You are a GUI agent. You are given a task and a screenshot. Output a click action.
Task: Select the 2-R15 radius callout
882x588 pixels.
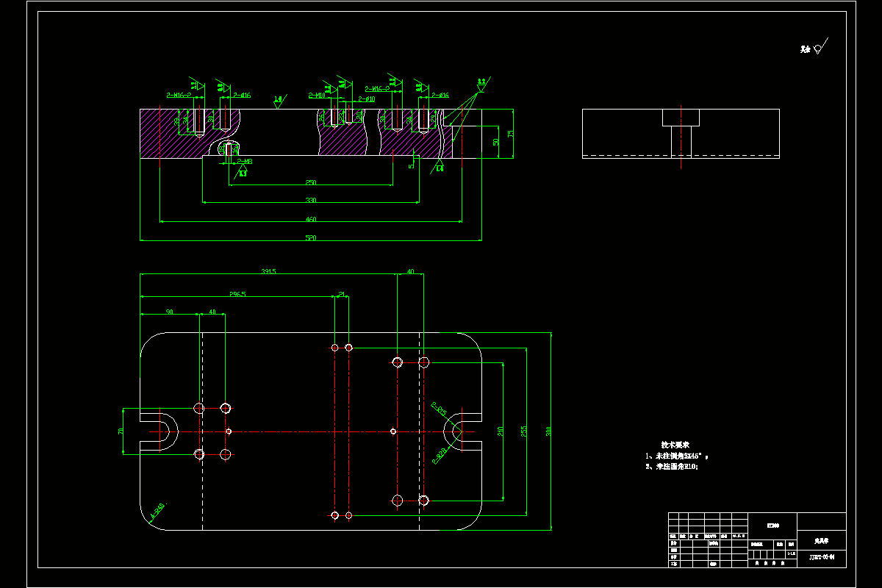point(439,409)
